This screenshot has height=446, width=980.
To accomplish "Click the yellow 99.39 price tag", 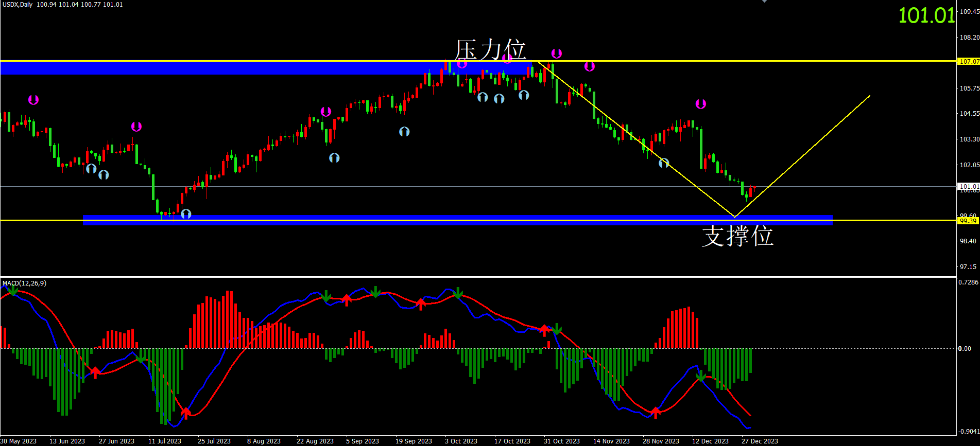I will [968, 221].
